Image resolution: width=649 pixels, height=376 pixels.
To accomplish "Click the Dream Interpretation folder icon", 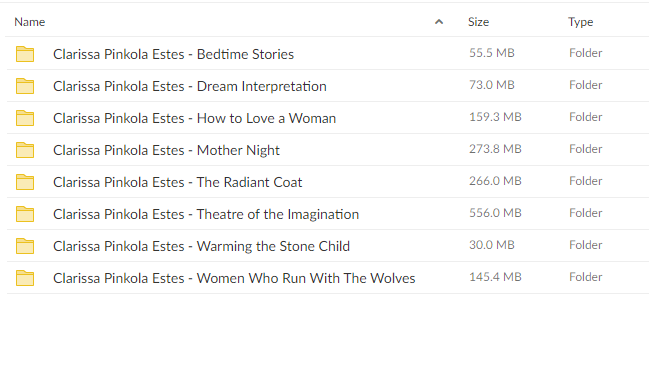I will 25,86.
